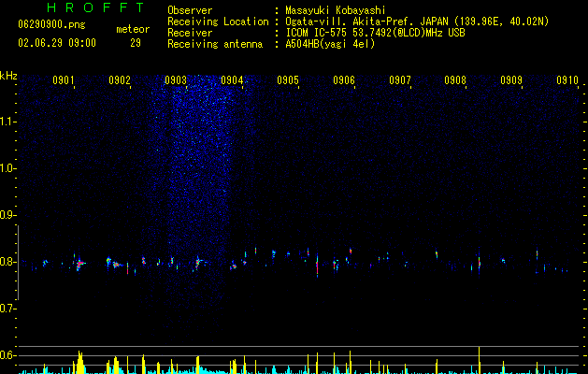588x374 pixels.
Task: Click the grey frequency range bar near 0.8
Action: tap(18, 262)
